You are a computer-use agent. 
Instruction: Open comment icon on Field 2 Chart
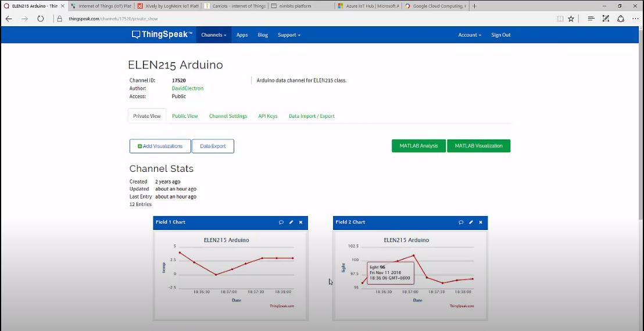click(x=461, y=222)
